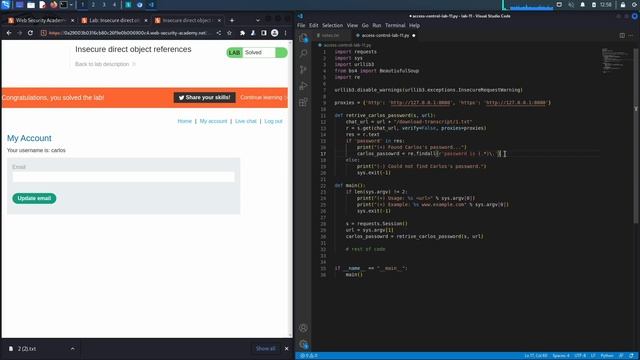Image resolution: width=640 pixels, height=360 pixels.
Task: Open the Search view in VS Code
Action: tap(303, 53)
